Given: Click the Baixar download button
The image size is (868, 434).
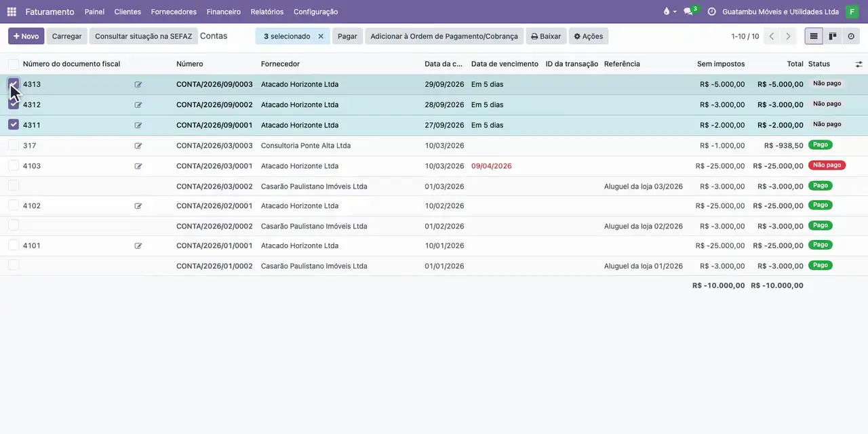Looking at the screenshot, I should click(546, 36).
